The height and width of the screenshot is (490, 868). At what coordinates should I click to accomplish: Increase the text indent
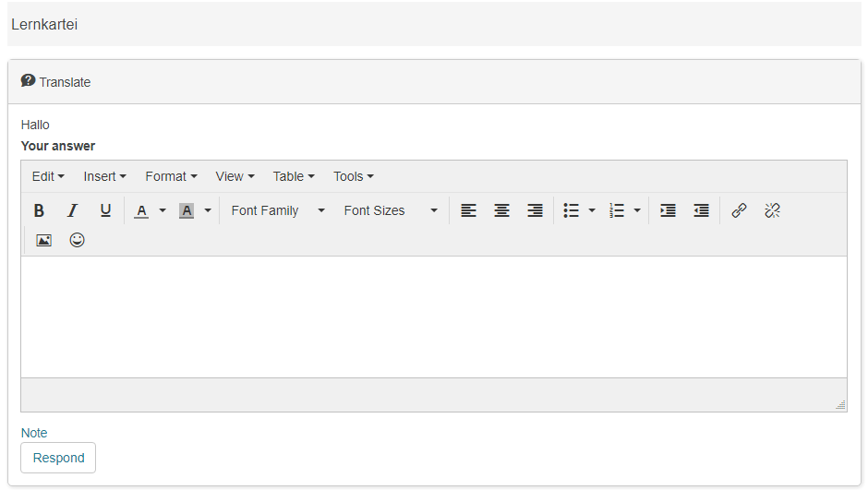(x=668, y=210)
